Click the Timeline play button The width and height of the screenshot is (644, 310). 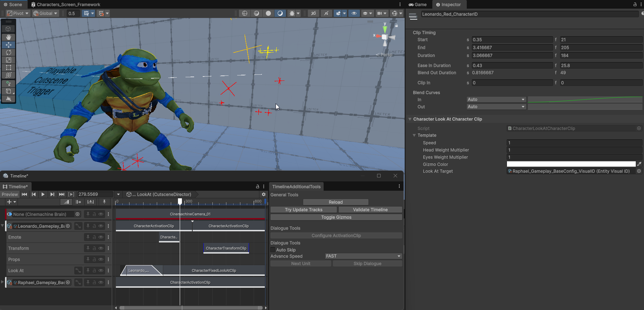[43, 194]
